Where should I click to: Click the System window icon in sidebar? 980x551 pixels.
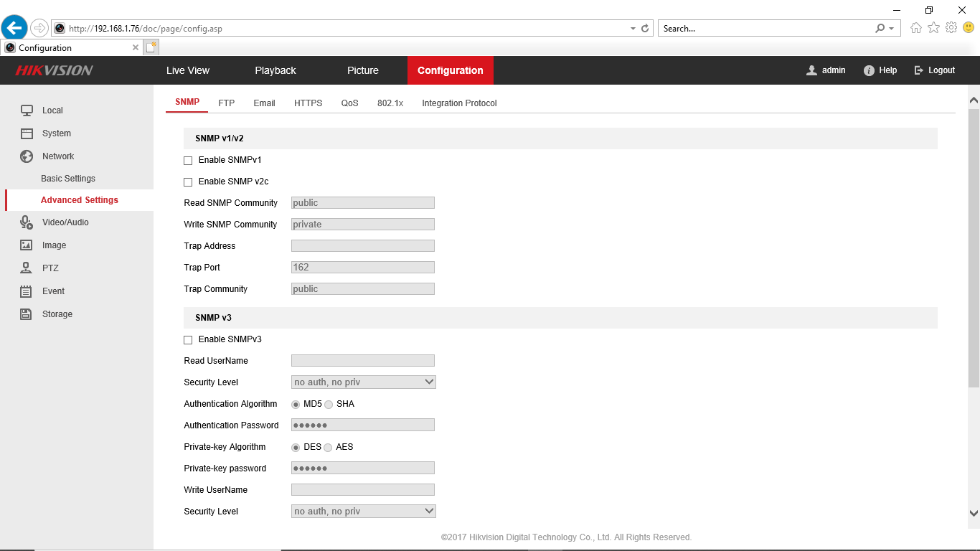(x=27, y=133)
